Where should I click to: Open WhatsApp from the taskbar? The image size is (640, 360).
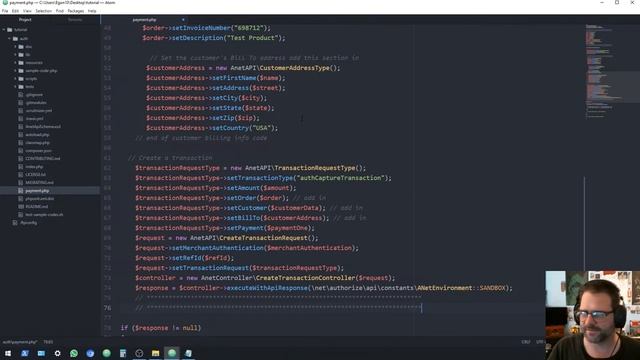74,353
